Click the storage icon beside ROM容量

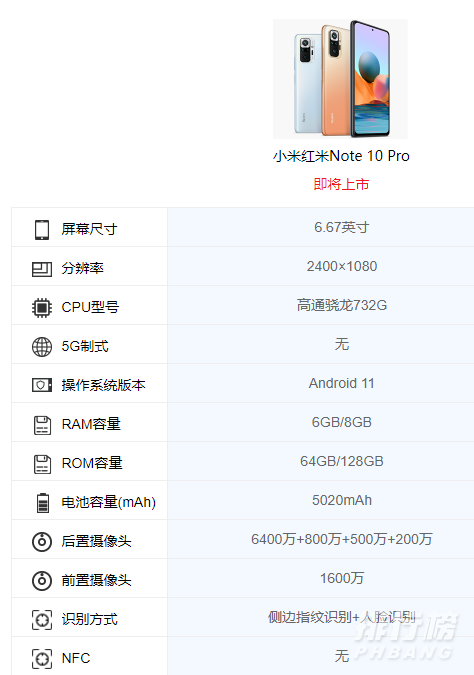pyautogui.click(x=42, y=464)
